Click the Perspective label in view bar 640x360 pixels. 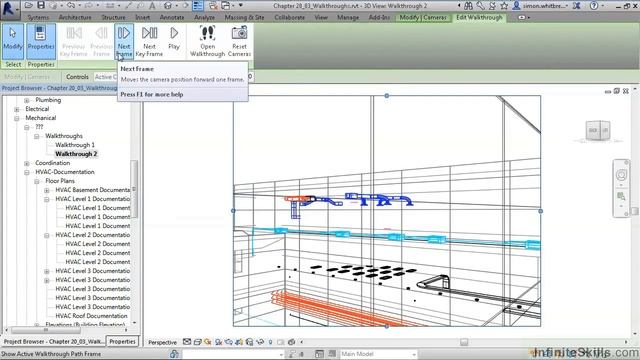coord(162,342)
